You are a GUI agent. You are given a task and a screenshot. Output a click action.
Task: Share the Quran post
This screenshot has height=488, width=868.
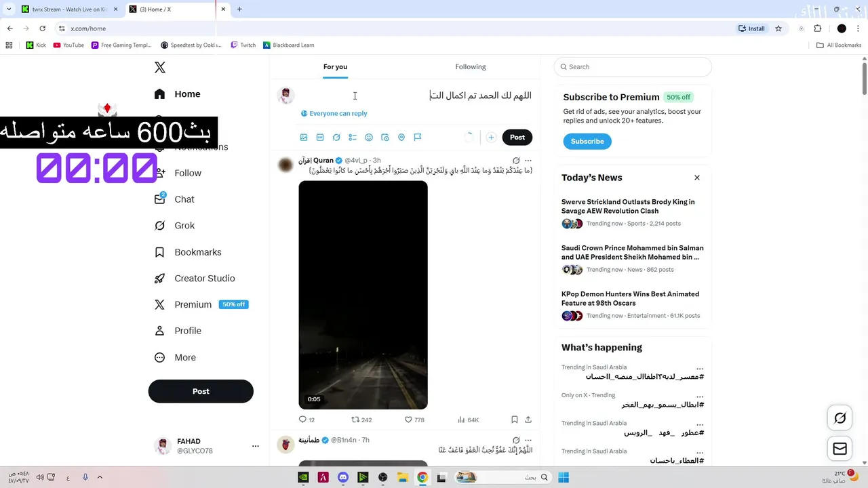[528, 420]
